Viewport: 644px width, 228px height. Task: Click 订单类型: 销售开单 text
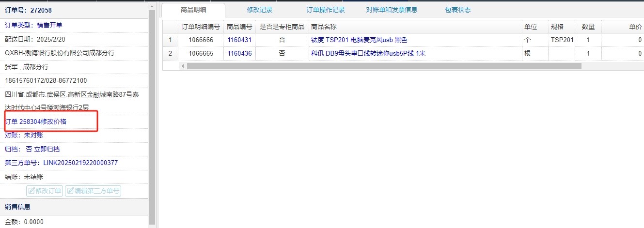(x=33, y=25)
